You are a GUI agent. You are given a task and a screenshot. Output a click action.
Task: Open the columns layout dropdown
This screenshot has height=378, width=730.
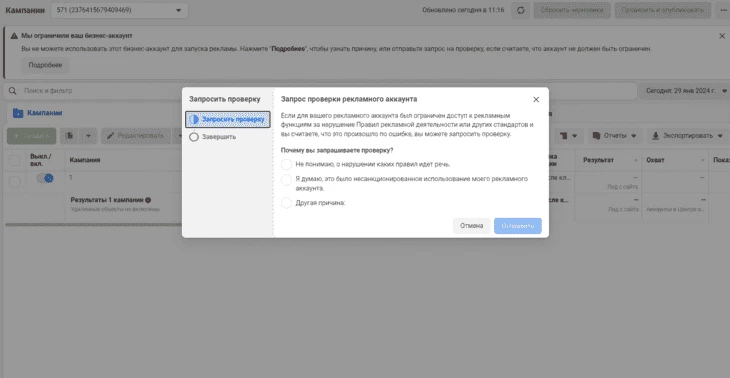(x=569, y=136)
